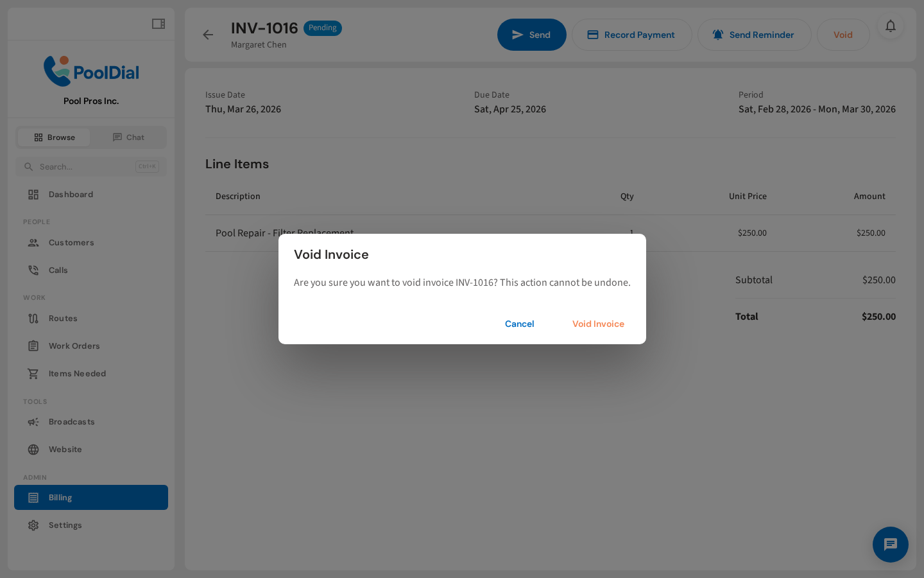The width and height of the screenshot is (924, 578).
Task: Open the floating chat bubble icon
Action: (890, 545)
